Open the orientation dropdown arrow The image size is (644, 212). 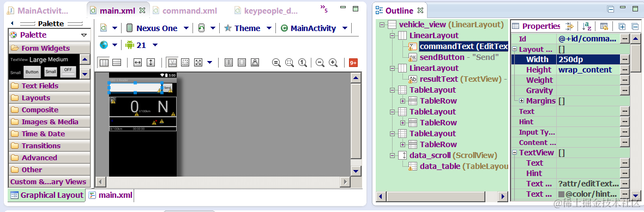click(213, 28)
